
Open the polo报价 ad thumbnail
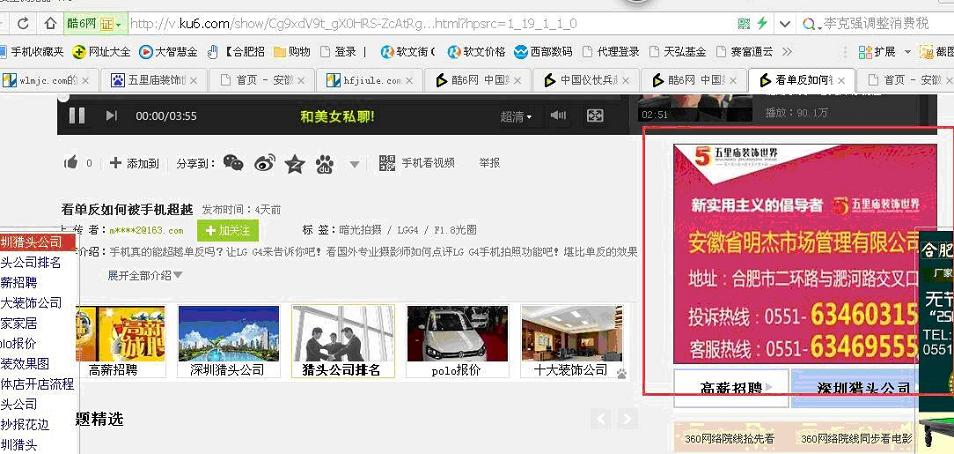[x=457, y=341]
